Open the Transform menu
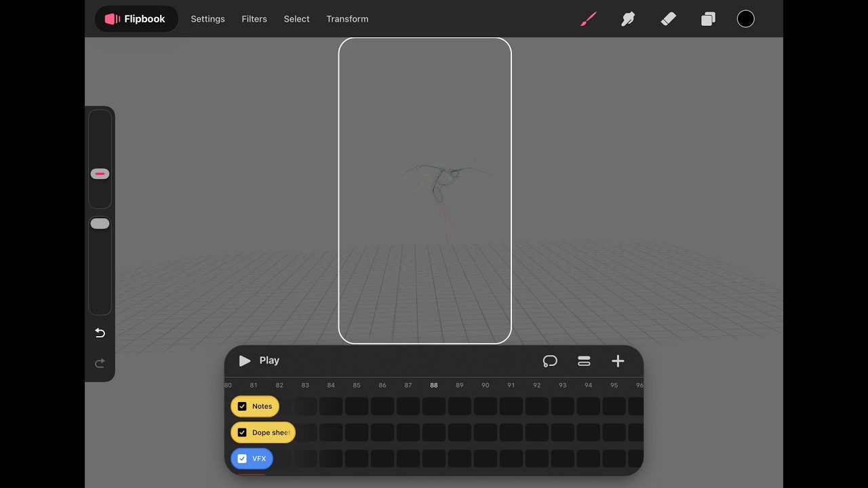This screenshot has width=868, height=488. (x=347, y=19)
